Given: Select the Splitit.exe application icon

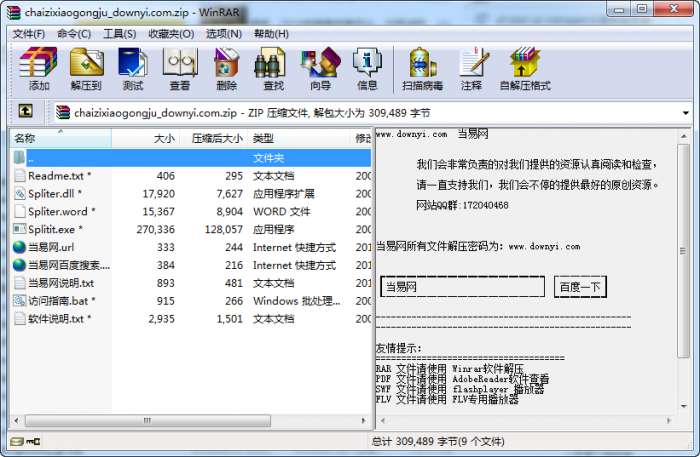Looking at the screenshot, I should (x=20, y=229).
